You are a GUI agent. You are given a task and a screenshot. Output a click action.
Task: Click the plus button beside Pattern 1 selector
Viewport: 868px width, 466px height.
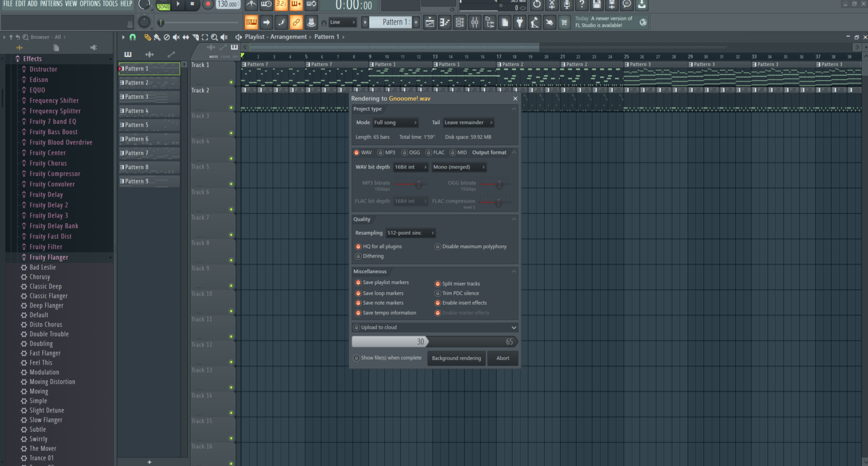point(415,22)
